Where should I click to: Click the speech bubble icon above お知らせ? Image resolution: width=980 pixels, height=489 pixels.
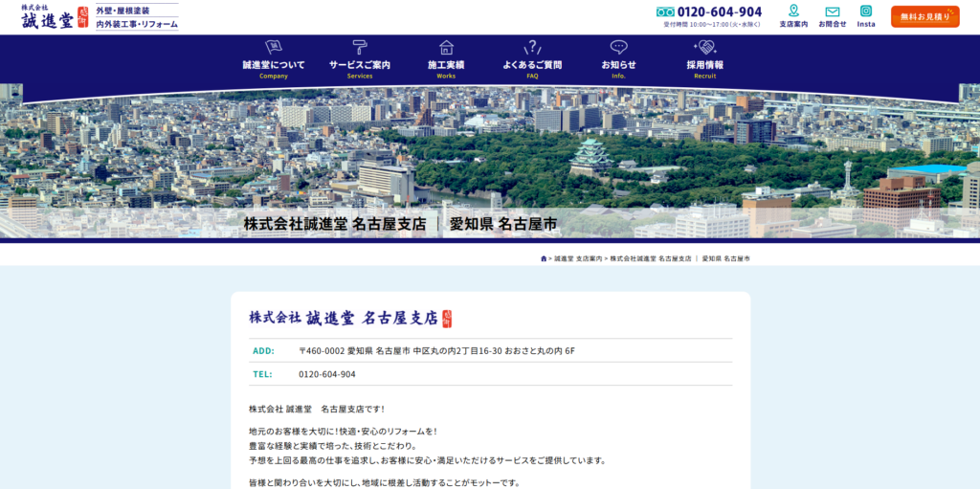click(619, 47)
